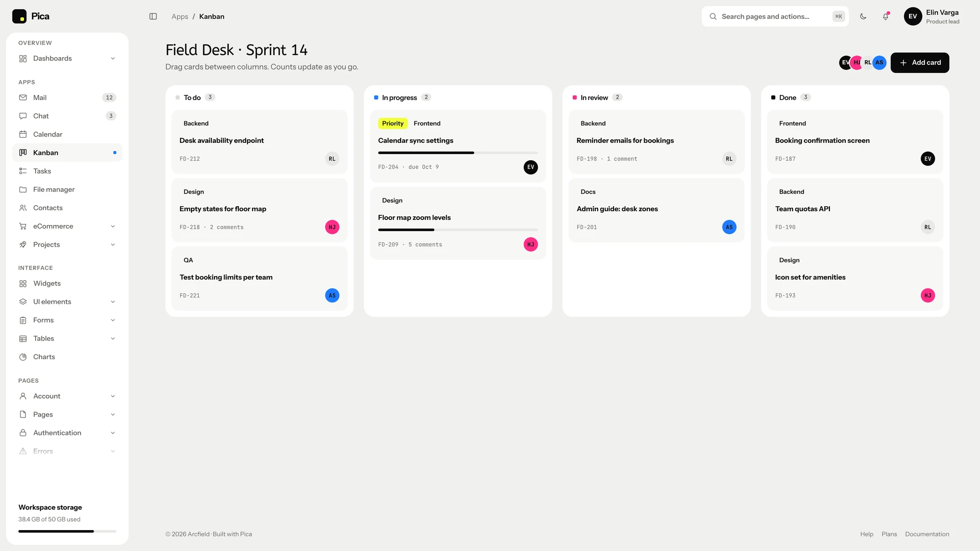Open Contacts page
Screen dimensions: 980x551
[x=67, y=208]
